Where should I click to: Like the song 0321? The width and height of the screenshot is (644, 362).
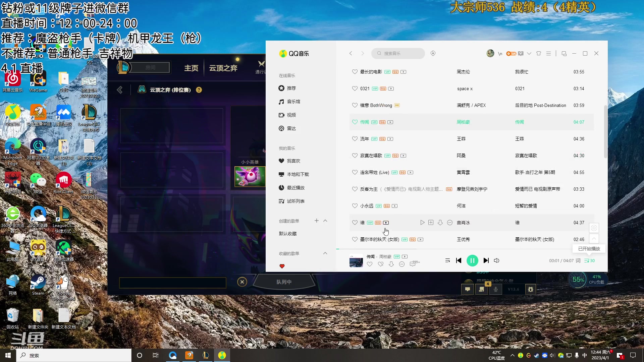pyautogui.click(x=355, y=88)
